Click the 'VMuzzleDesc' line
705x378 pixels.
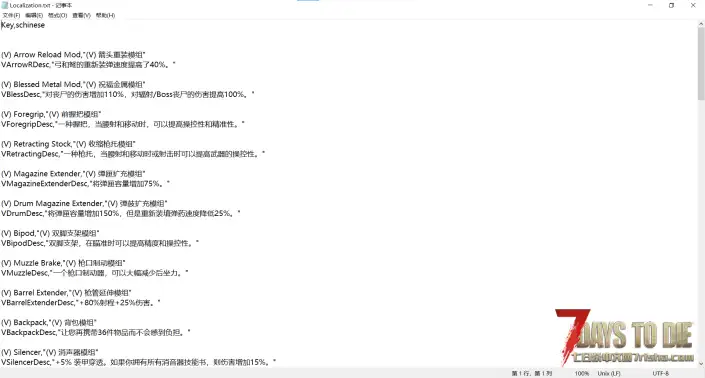[95, 273]
